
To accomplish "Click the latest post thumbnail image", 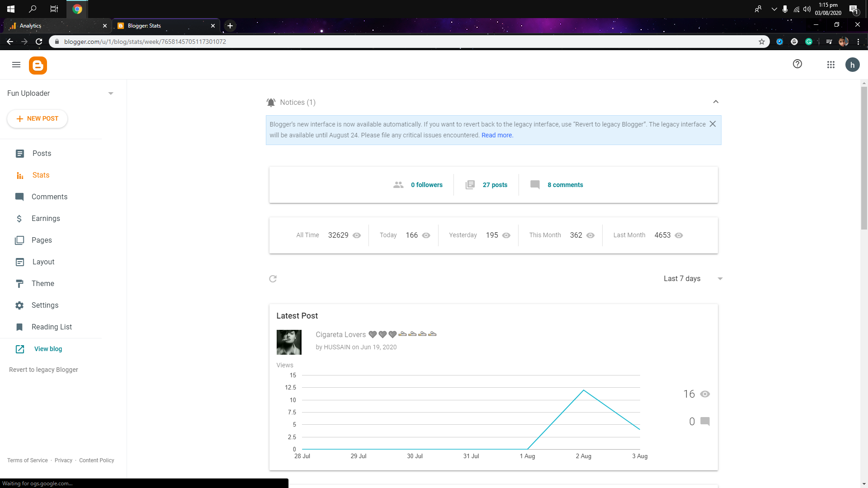I will pos(289,343).
